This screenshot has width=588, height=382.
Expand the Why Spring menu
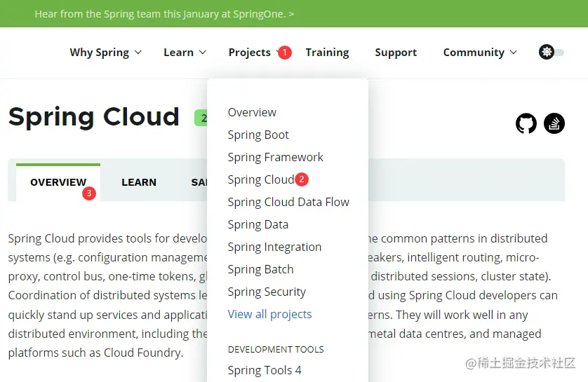pyautogui.click(x=106, y=53)
